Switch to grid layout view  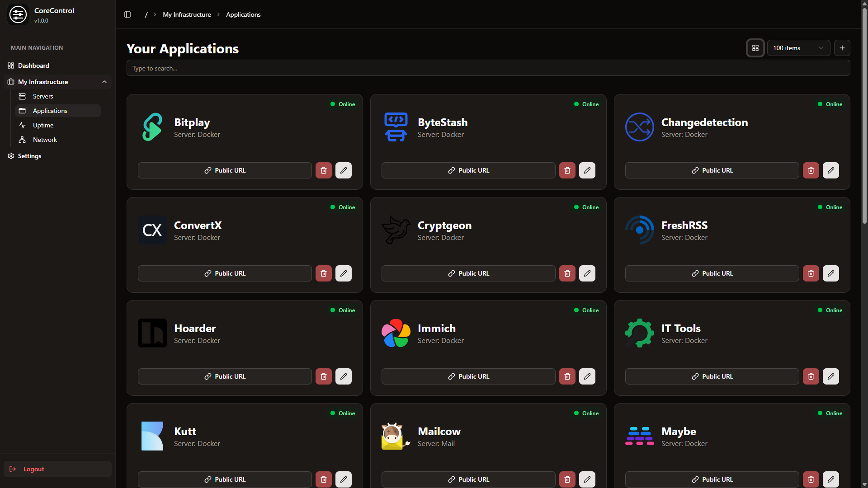(755, 47)
